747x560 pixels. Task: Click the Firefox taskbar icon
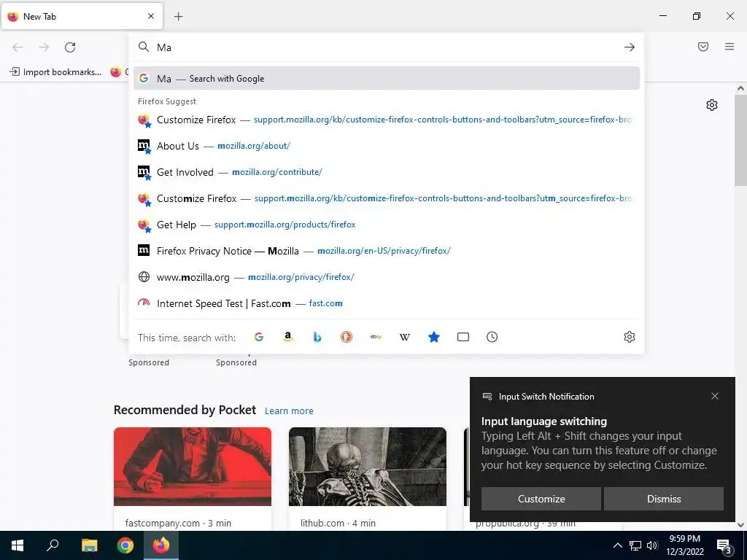point(161,545)
